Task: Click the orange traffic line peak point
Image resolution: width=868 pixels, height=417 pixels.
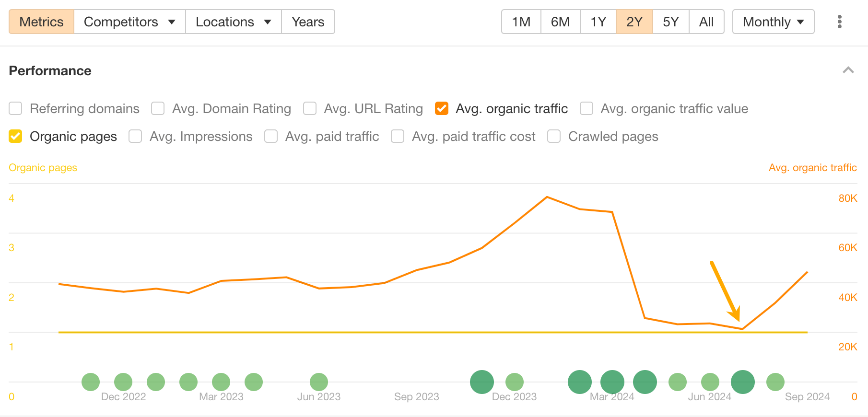Action: point(547,197)
